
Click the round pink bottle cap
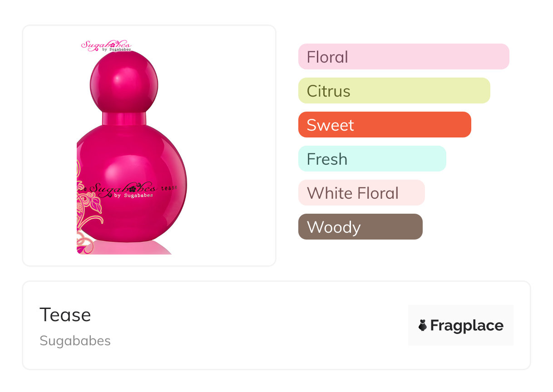click(124, 81)
